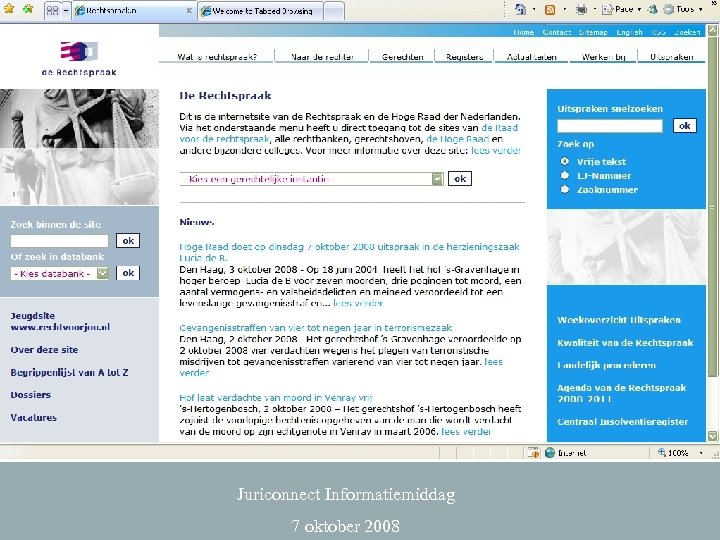Open Begrippenlijst van A tot Z

coord(69,372)
